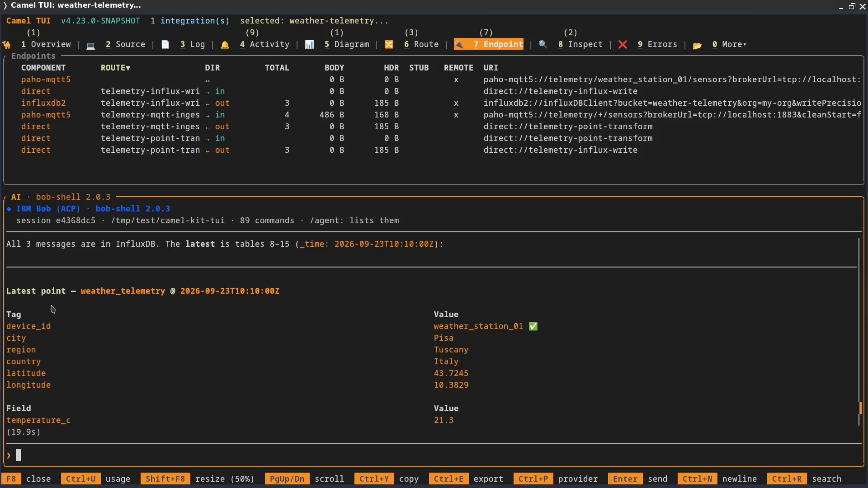Click the PgUp/Dn scroll shortcut
868x488 pixels.
[x=304, y=479]
